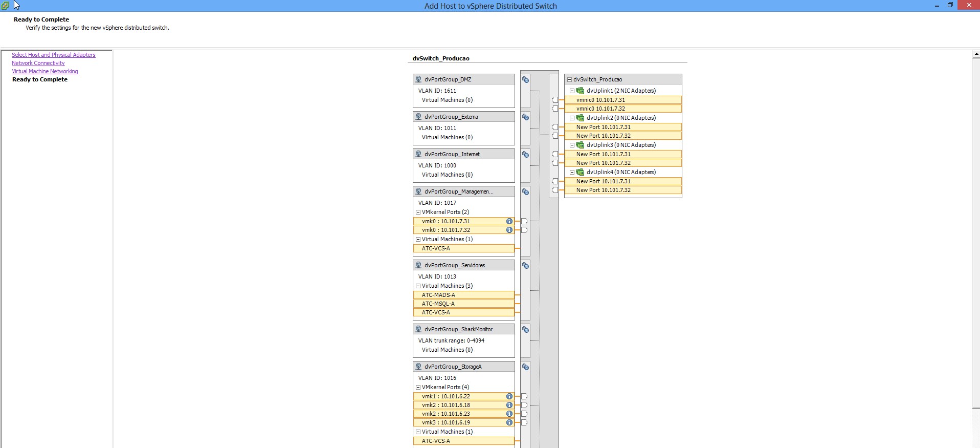Click the dvPortGroup_Servidores port group icon
The width and height of the screenshot is (980, 448).
[x=418, y=265]
